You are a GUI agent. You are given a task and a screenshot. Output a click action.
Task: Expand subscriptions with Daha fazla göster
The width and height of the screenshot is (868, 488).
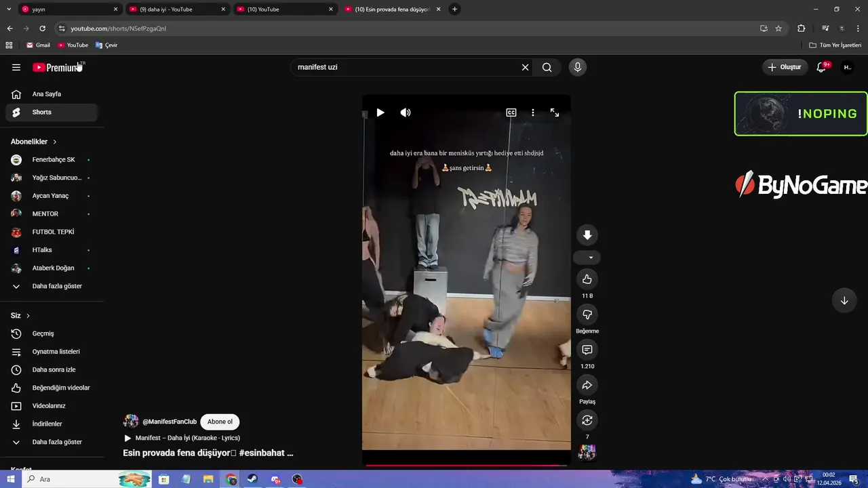(x=52, y=286)
